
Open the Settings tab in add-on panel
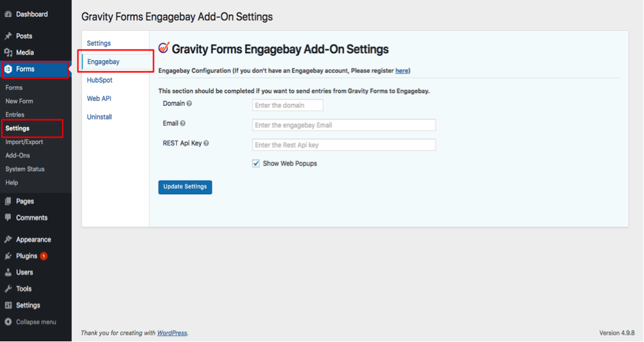pyautogui.click(x=99, y=43)
